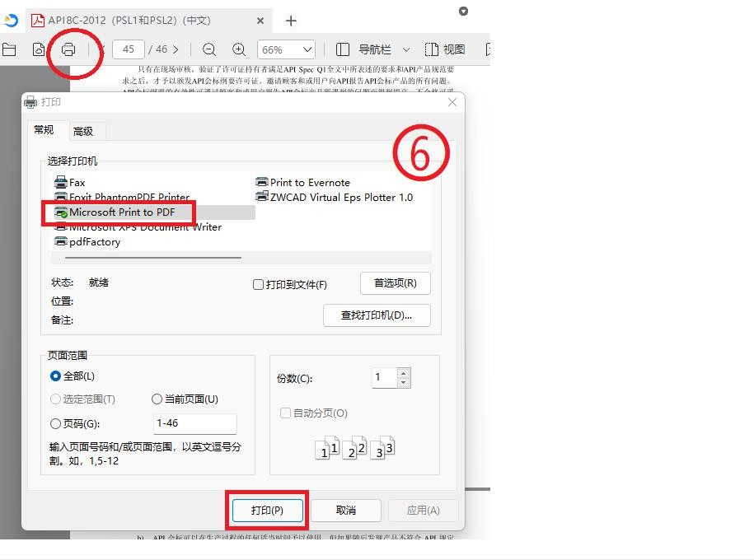
Task: Select the 页码 radio button
Action: [56, 424]
